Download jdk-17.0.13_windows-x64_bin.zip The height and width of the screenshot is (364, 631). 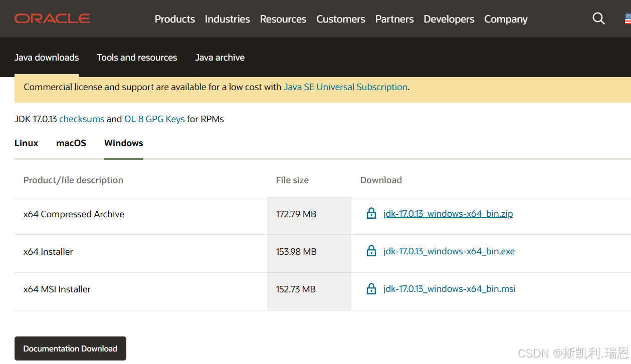(448, 214)
